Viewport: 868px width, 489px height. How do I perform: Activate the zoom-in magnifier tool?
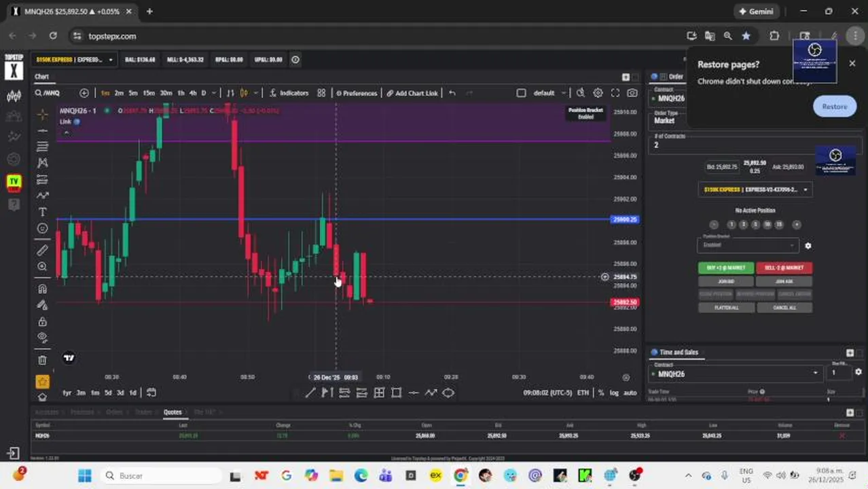tap(42, 267)
